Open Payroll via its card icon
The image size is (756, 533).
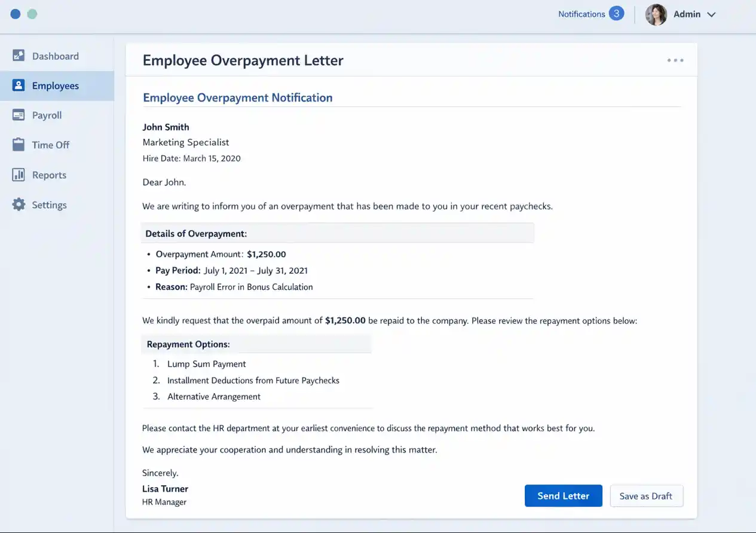pyautogui.click(x=19, y=115)
